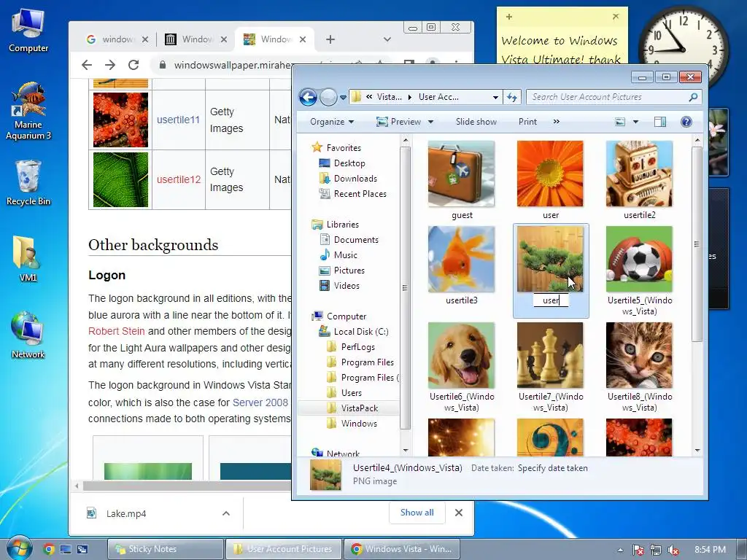Click the file rename text field
This screenshot has height=560, width=747.
coord(551,300)
